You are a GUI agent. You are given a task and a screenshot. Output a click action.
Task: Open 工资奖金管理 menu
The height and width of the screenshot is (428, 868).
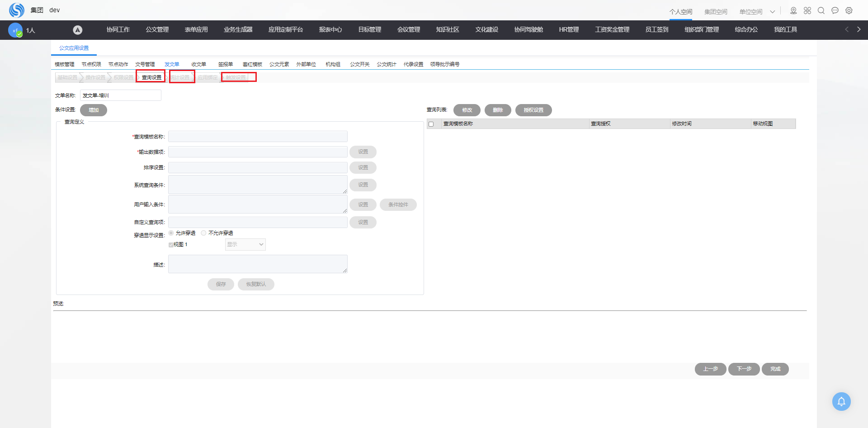coord(612,30)
